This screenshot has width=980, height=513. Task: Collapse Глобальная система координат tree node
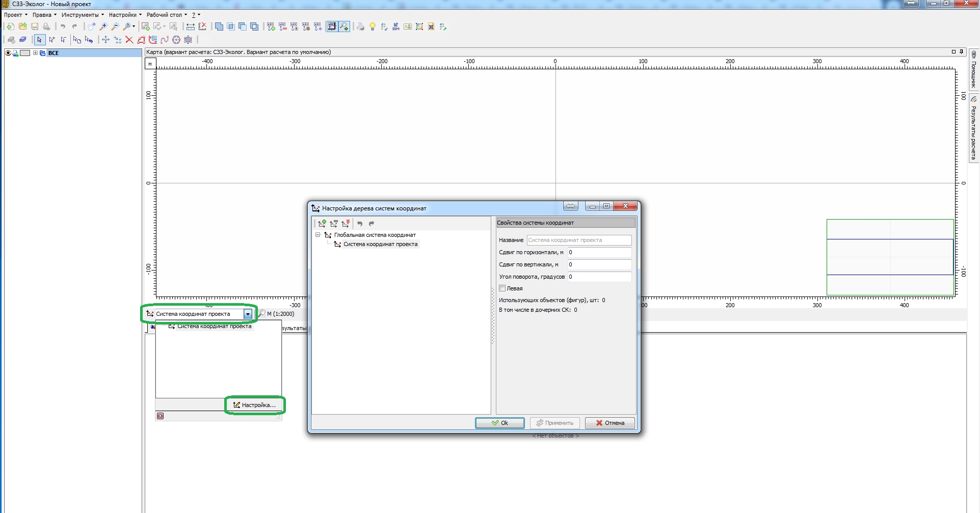(318, 235)
